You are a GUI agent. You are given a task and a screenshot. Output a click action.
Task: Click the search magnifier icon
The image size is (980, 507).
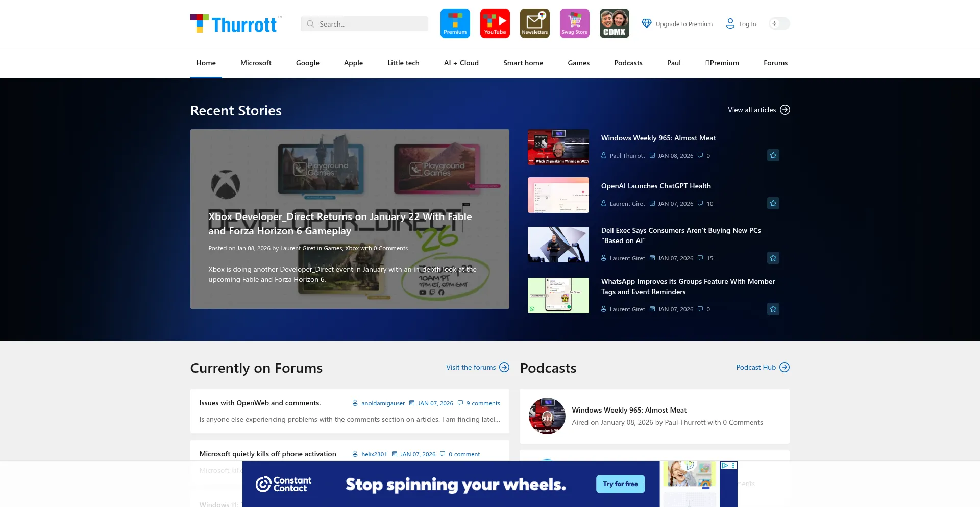coord(310,23)
